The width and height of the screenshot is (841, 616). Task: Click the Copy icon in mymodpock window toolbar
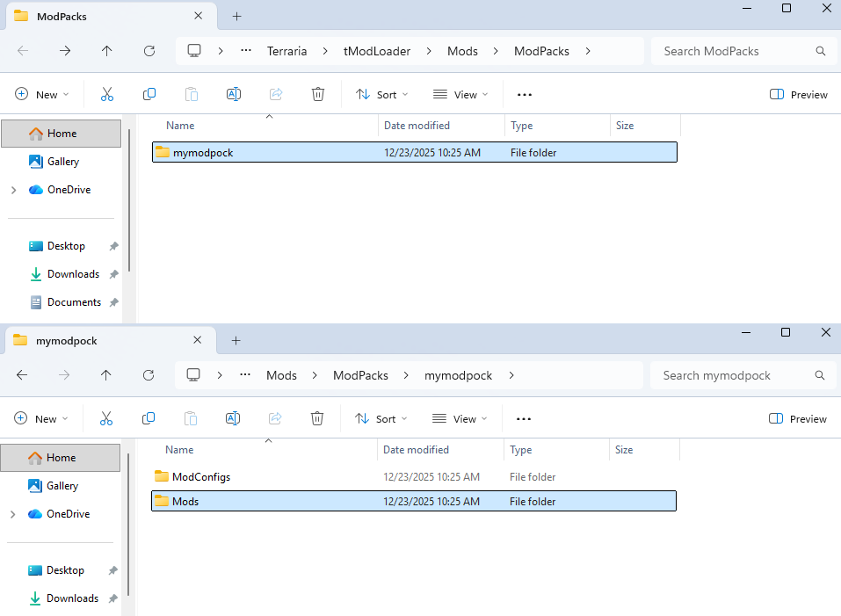pos(149,418)
